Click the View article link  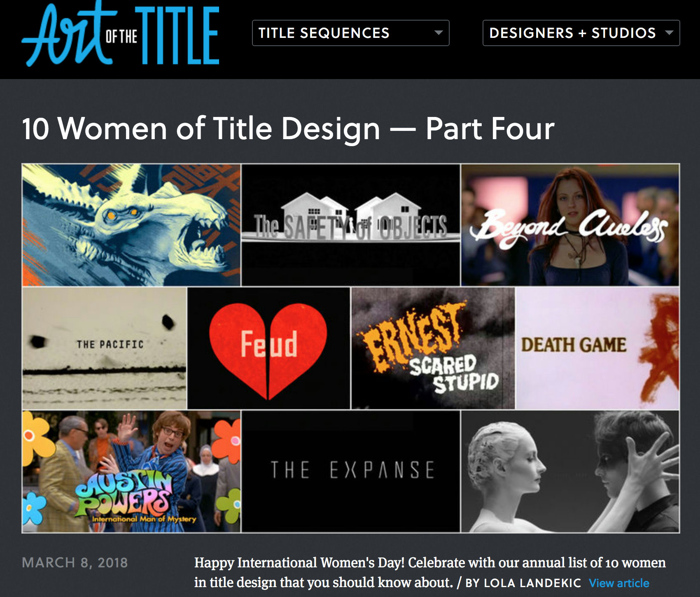619,583
